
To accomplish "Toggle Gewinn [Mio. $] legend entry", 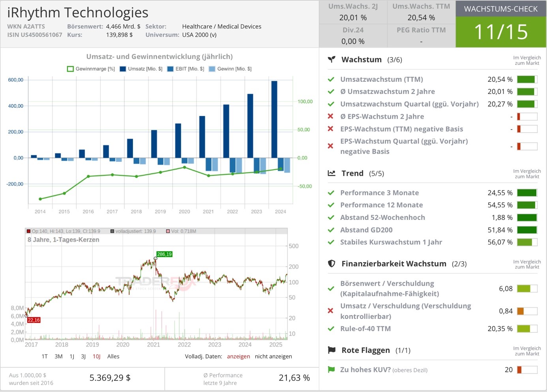I will tap(230, 69).
